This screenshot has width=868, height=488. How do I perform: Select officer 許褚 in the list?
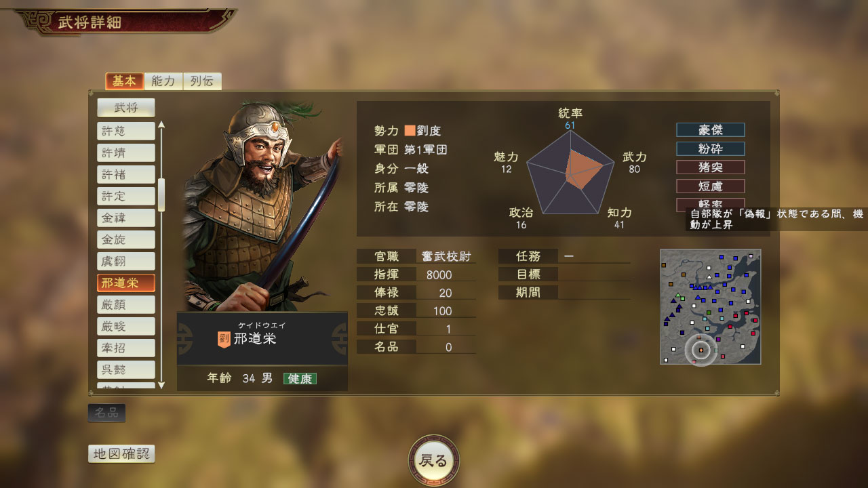(x=126, y=174)
